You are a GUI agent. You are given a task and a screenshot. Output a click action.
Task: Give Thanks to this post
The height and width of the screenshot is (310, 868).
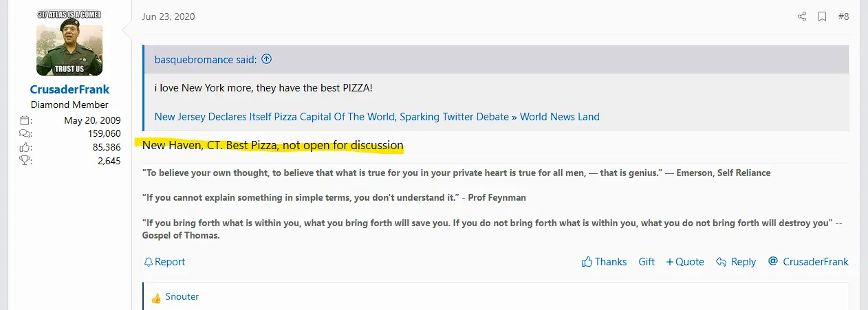click(604, 262)
